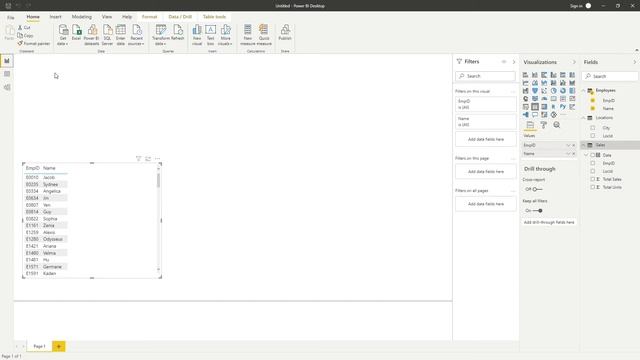
Task: Collapse the Locations table
Action: [584, 118]
